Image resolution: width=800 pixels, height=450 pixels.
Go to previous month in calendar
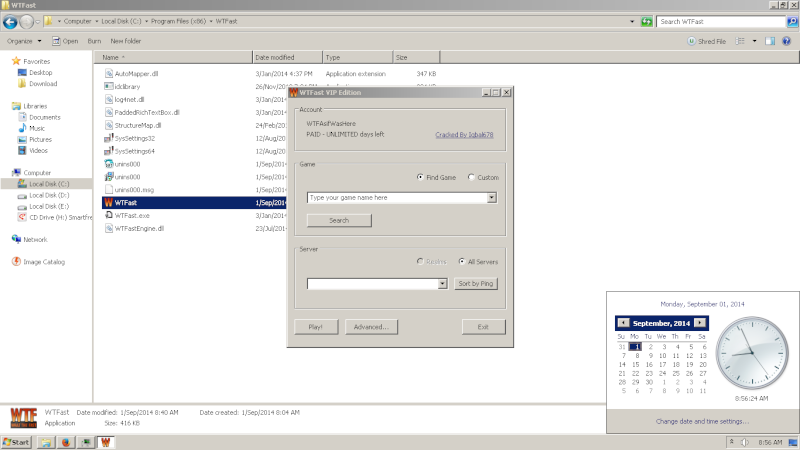tap(623, 322)
